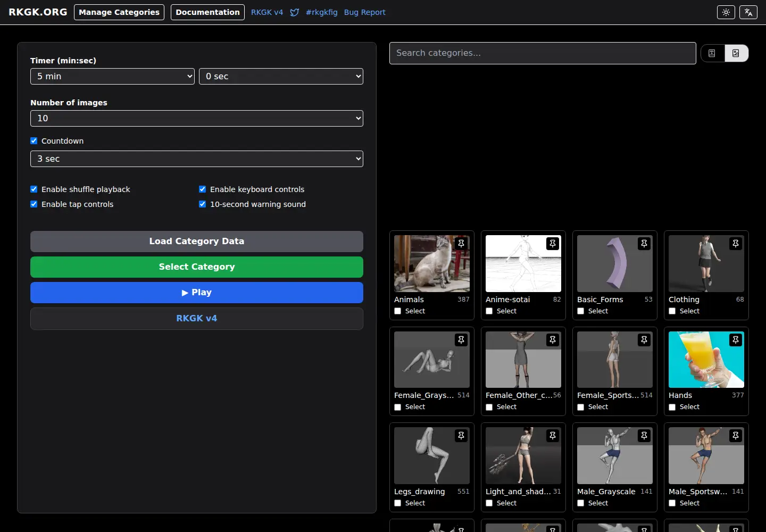Image resolution: width=766 pixels, height=532 pixels.
Task: Pin the Female_Sportswear category
Action: (x=644, y=340)
